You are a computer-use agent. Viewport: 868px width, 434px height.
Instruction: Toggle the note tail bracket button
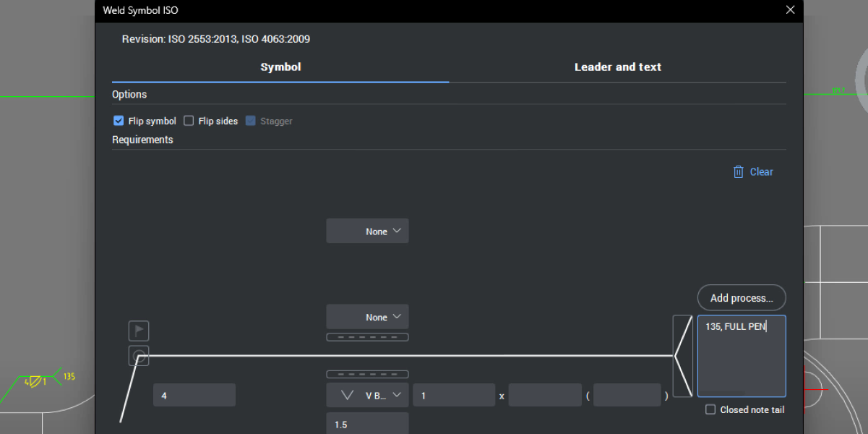(x=683, y=356)
